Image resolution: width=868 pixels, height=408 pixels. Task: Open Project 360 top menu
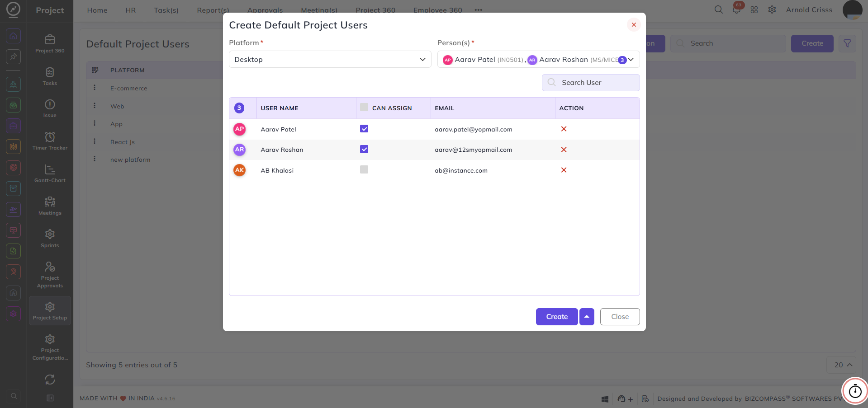[375, 10]
